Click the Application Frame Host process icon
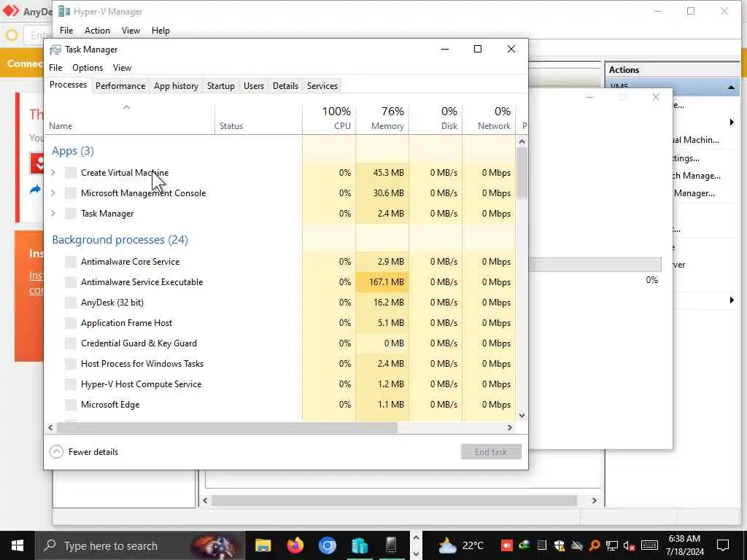747x560 pixels. [71, 323]
